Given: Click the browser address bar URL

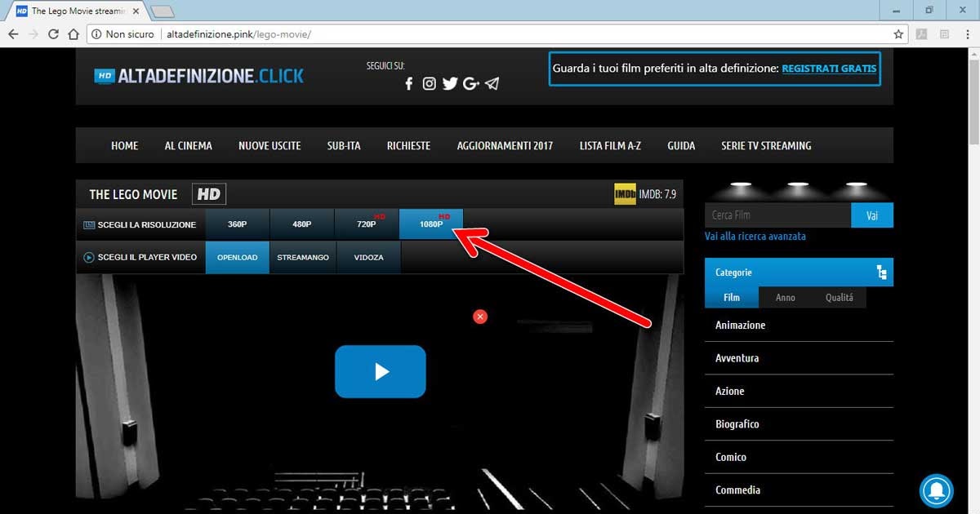Looking at the screenshot, I should [x=238, y=34].
